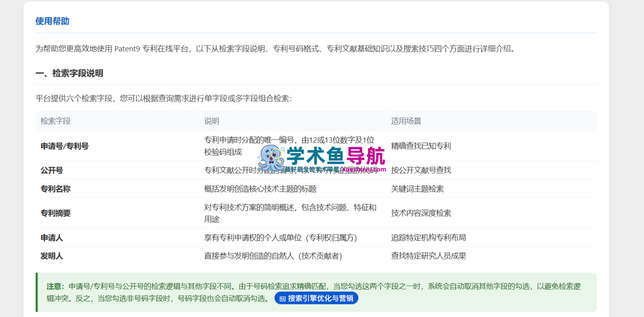Click the 搜索引擎优化与营销 button
Screen dimensions: 644x317
coord(316,298)
